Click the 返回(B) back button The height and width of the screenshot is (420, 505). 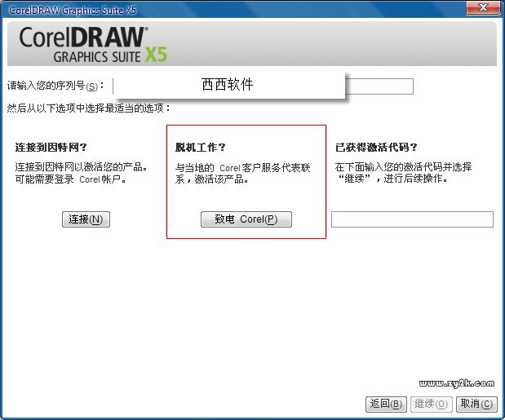pos(386,405)
